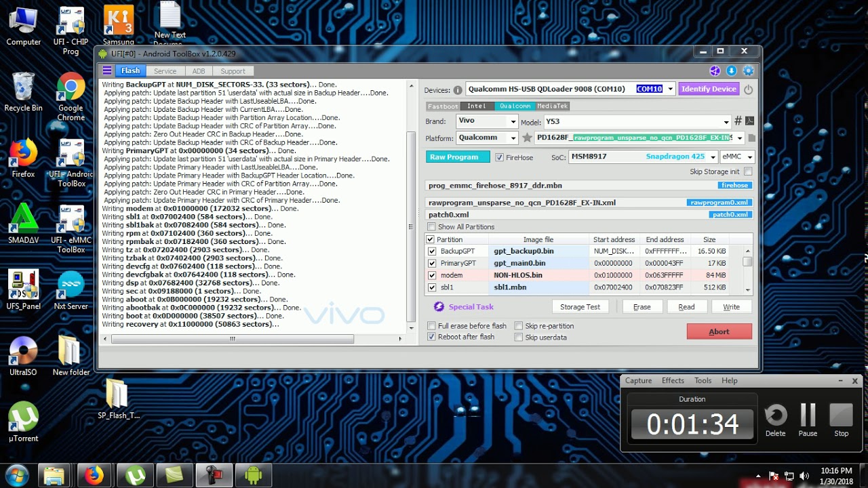Click the device info icon next to Devices
Screen dimensions: 868x488
tap(458, 89)
